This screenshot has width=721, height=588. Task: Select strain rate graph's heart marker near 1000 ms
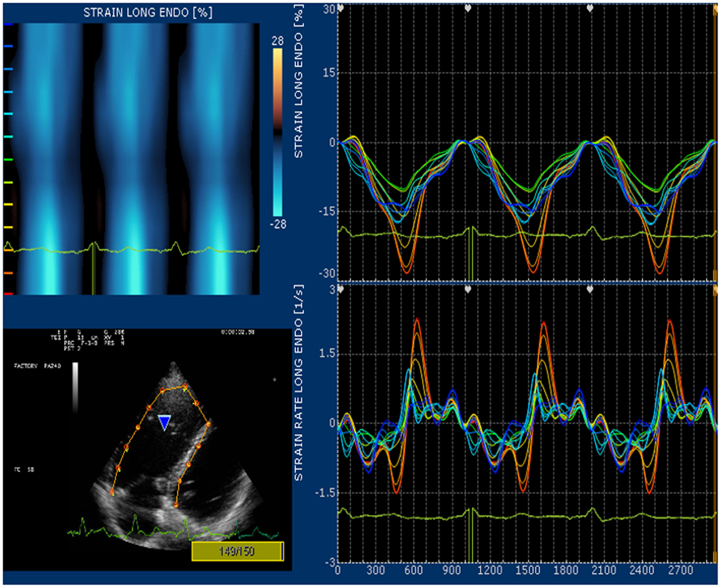[x=468, y=289]
